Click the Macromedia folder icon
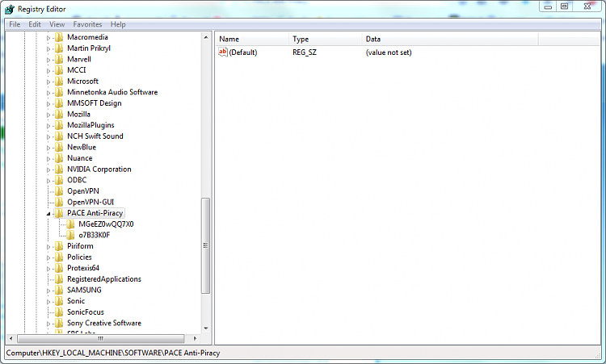This screenshot has height=364, width=606. (59, 37)
